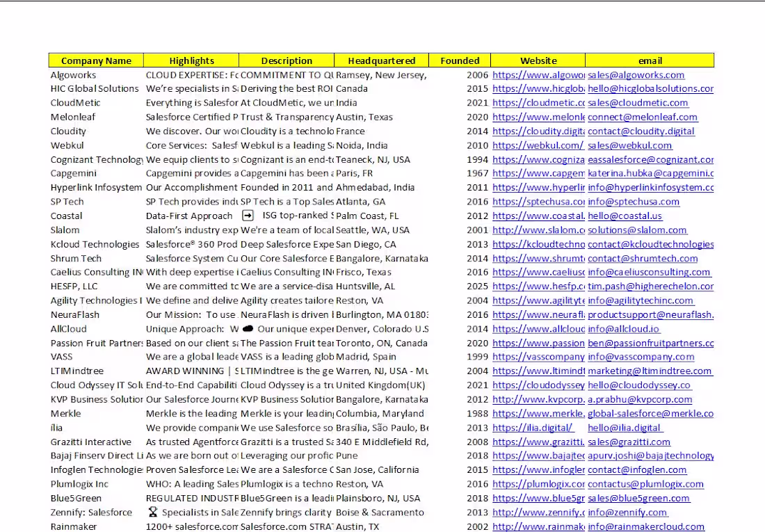Click the arrow icon in Coastal's Description cell

pyautogui.click(x=248, y=216)
